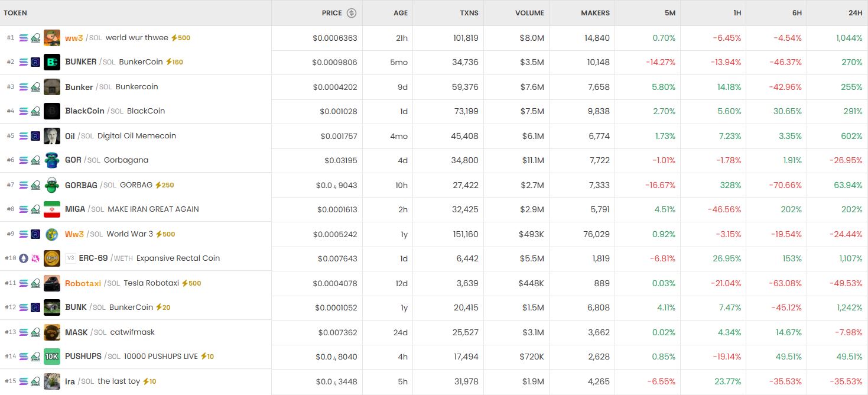Sort by the MAKERS column header
This screenshot has height=395, width=868.
click(x=595, y=13)
